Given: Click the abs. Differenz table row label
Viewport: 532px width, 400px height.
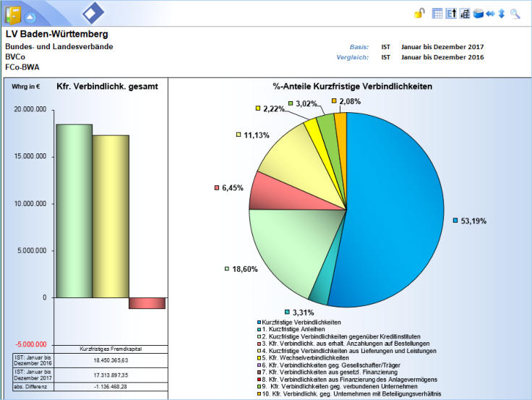Looking at the screenshot, I should [x=29, y=386].
